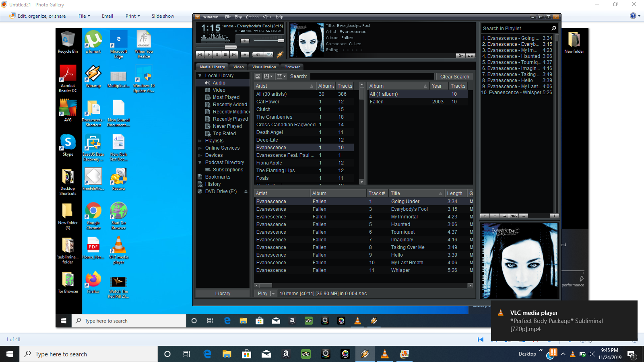Click the Eject / open file button
The width and height of the screenshot is (644, 362).
coord(245,54)
